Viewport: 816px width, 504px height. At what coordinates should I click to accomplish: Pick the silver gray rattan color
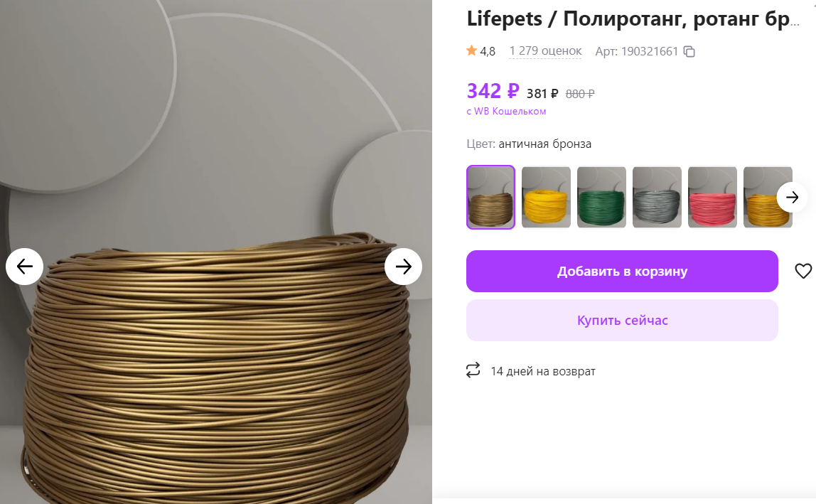click(x=657, y=198)
